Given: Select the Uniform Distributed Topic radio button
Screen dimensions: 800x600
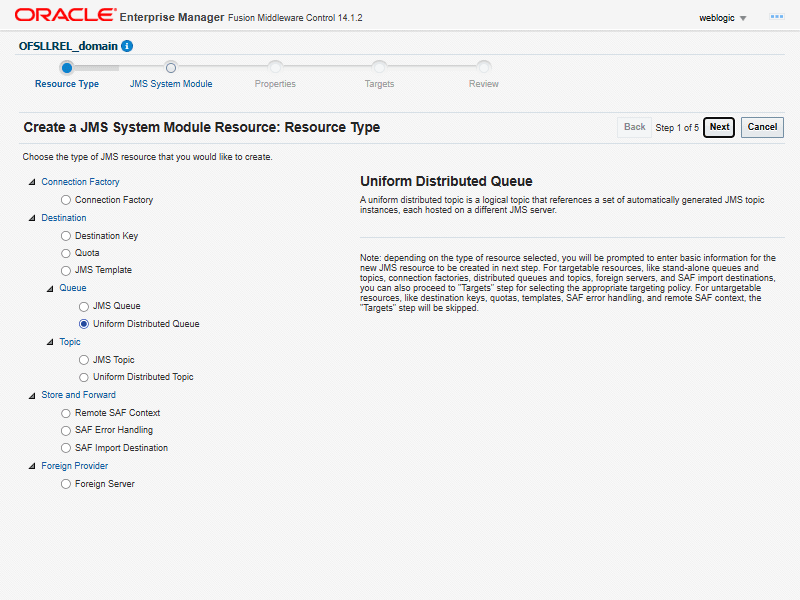Looking at the screenshot, I should coord(84,378).
